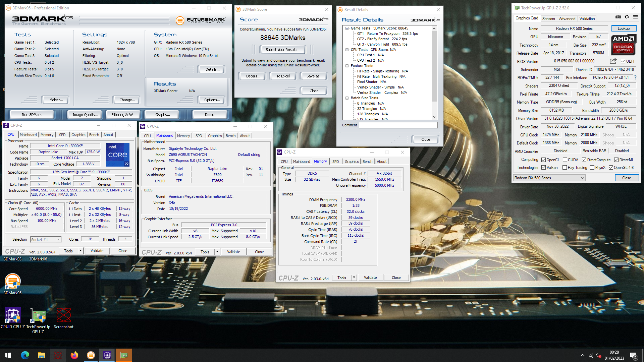Open the Windows Start menu
This screenshot has width=644, height=362.
tap(8, 355)
